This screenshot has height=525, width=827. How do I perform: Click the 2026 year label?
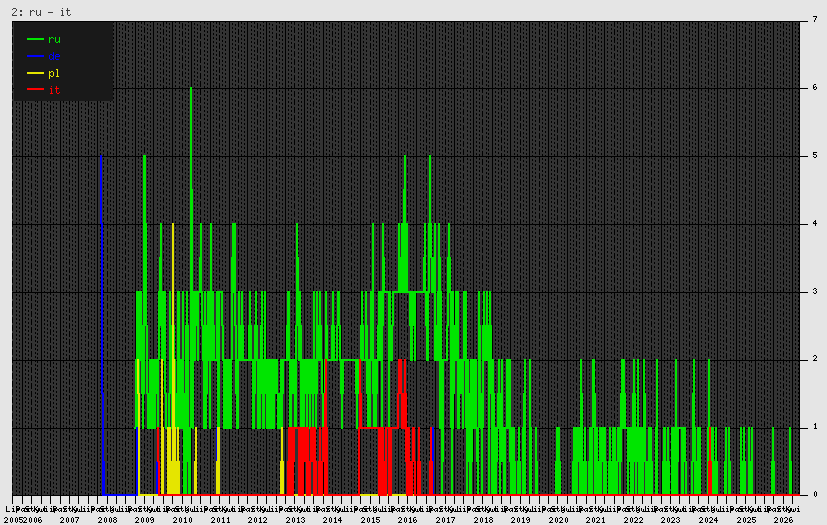coord(784,520)
